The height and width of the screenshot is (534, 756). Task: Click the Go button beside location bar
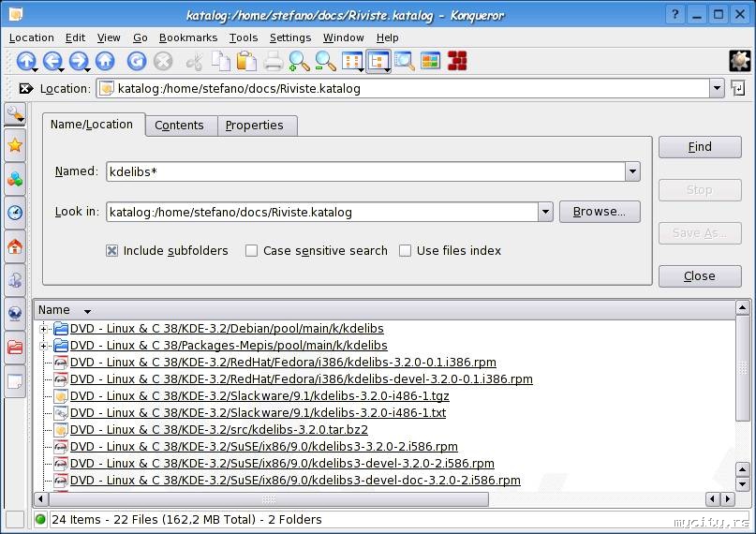click(x=737, y=88)
